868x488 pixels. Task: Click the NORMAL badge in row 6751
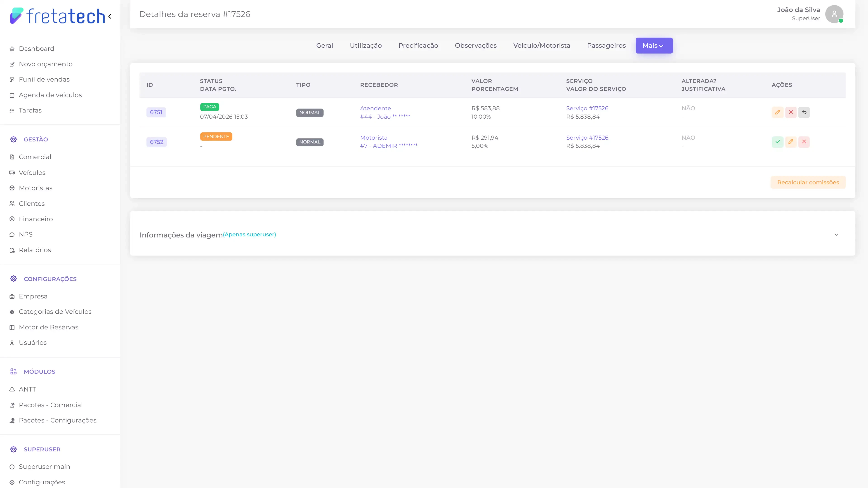coord(310,113)
